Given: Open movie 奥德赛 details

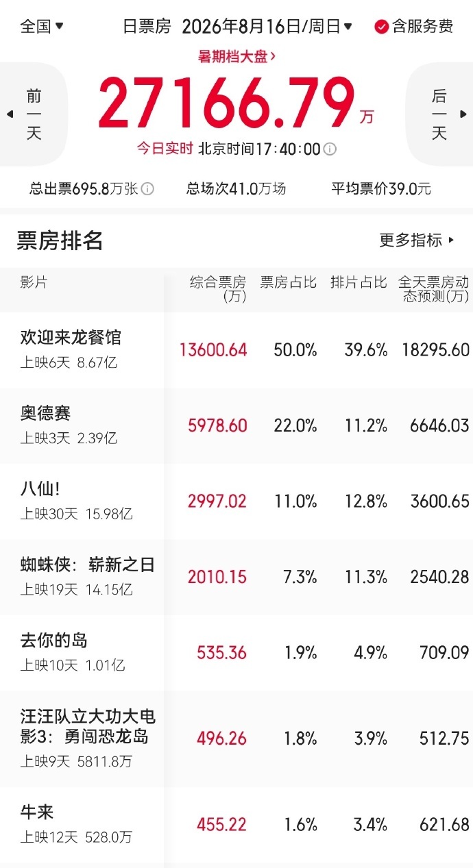Looking at the screenshot, I should coord(236,425).
